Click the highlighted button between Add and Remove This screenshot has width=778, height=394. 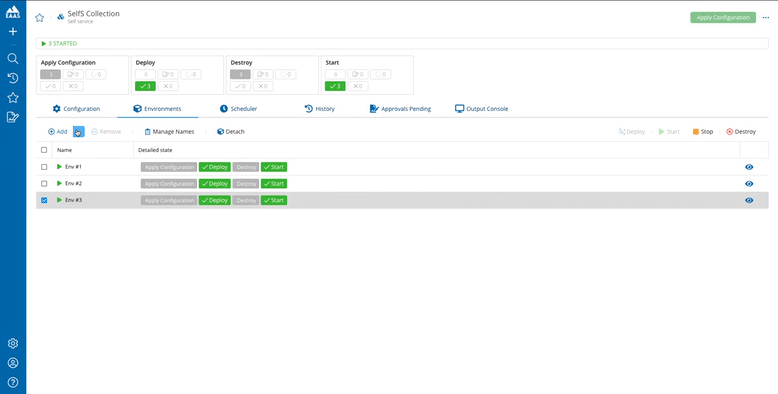(78, 131)
